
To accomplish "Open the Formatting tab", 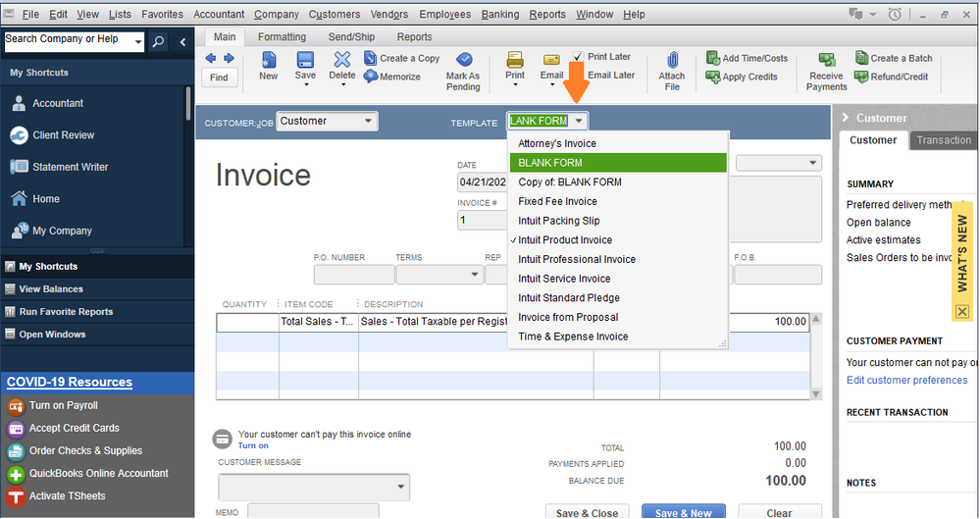I will tap(282, 37).
